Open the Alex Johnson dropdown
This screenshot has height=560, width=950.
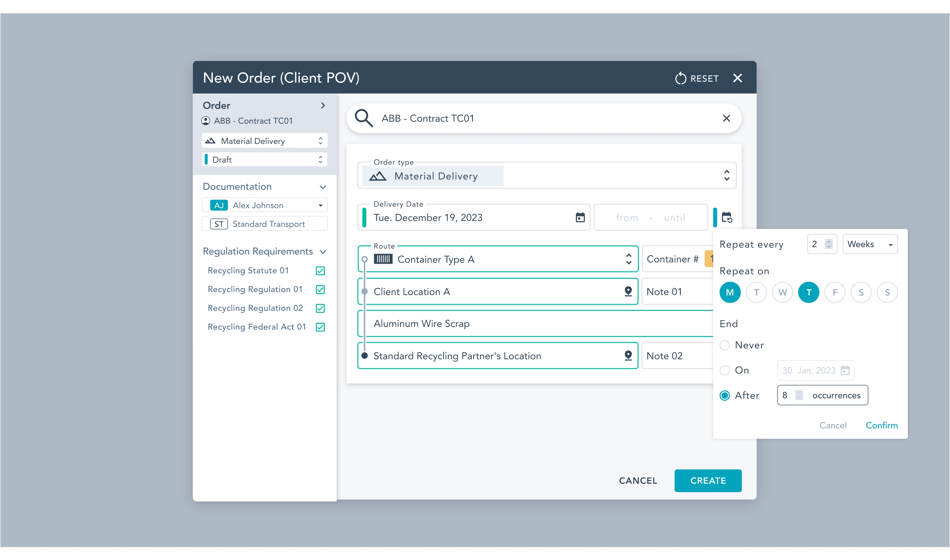click(320, 205)
